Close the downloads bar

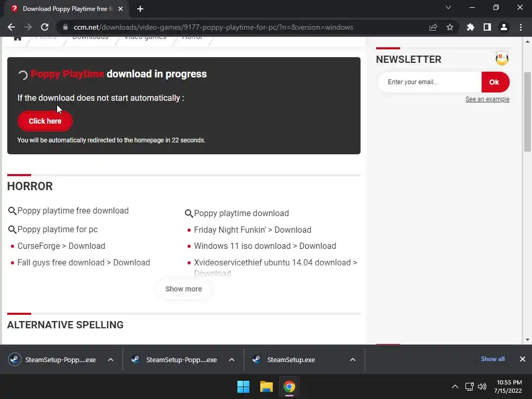pos(523,359)
